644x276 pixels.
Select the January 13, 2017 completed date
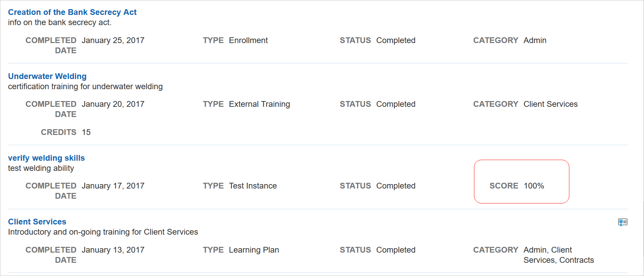pyautogui.click(x=113, y=250)
